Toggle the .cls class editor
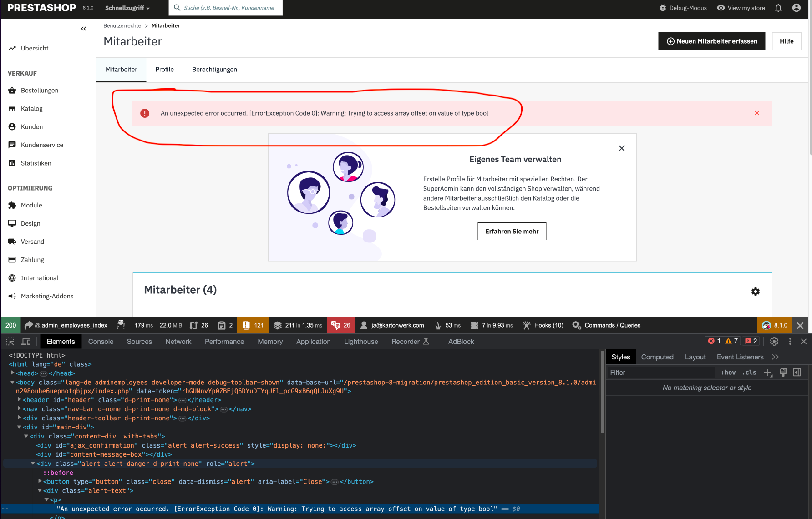Image resolution: width=812 pixels, height=519 pixels. click(x=749, y=373)
